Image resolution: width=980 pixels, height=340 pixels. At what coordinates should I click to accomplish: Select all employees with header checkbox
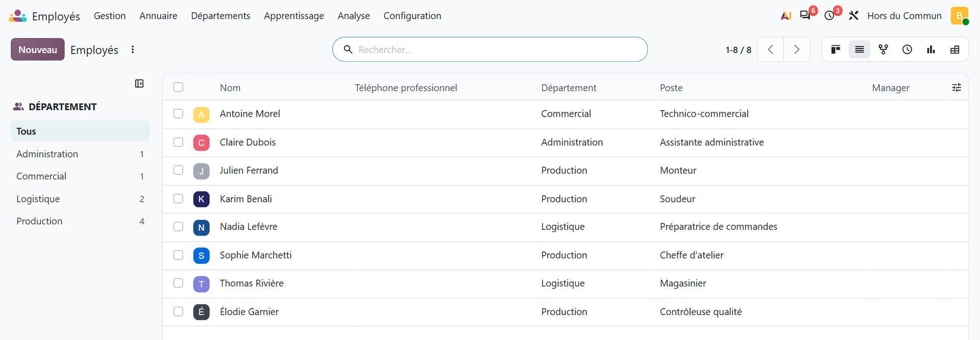click(178, 87)
